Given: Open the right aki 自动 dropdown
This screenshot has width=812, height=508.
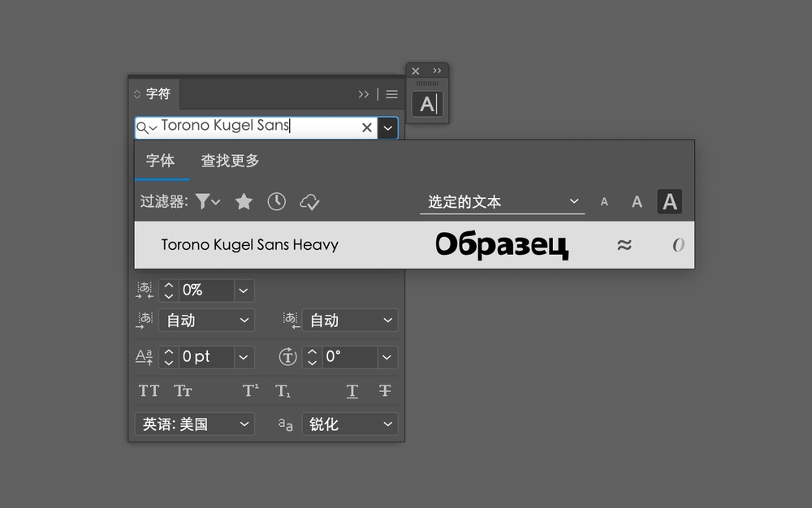Looking at the screenshot, I should coord(350,321).
